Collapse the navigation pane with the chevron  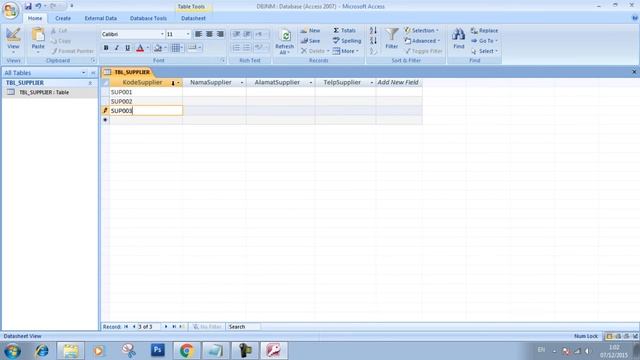coord(93,73)
